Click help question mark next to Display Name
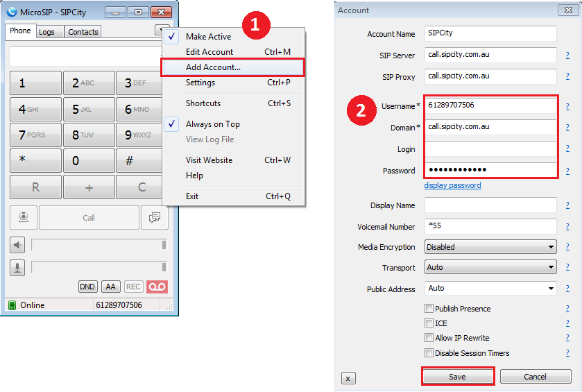Screen dimensions: 582x392 [567, 205]
